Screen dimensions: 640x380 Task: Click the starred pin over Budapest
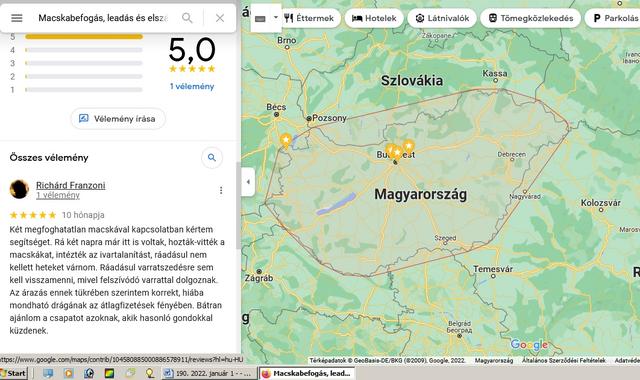pyautogui.click(x=397, y=153)
